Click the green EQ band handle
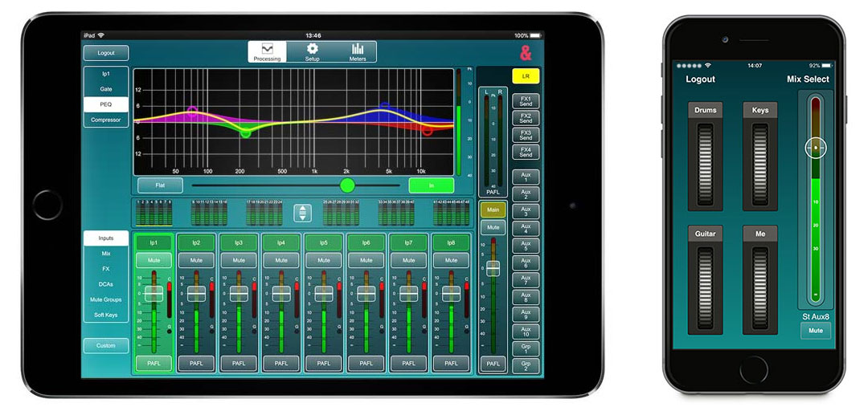This screenshot has height=411, width=868. (246, 132)
